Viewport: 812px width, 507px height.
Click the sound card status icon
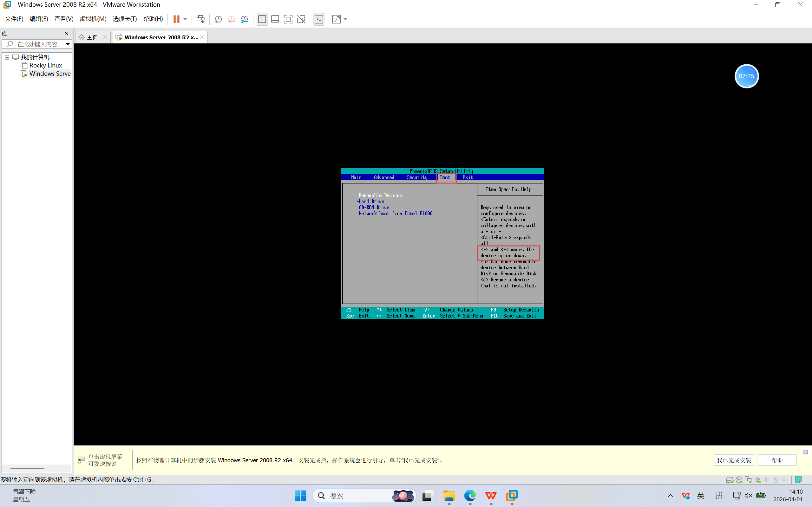coord(757,480)
